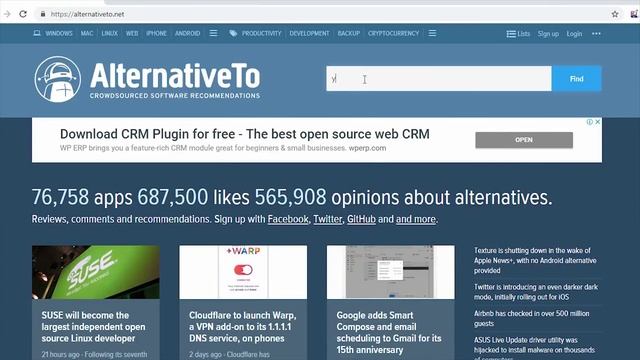
Task: Click the Sign up link
Action: pyautogui.click(x=548, y=34)
